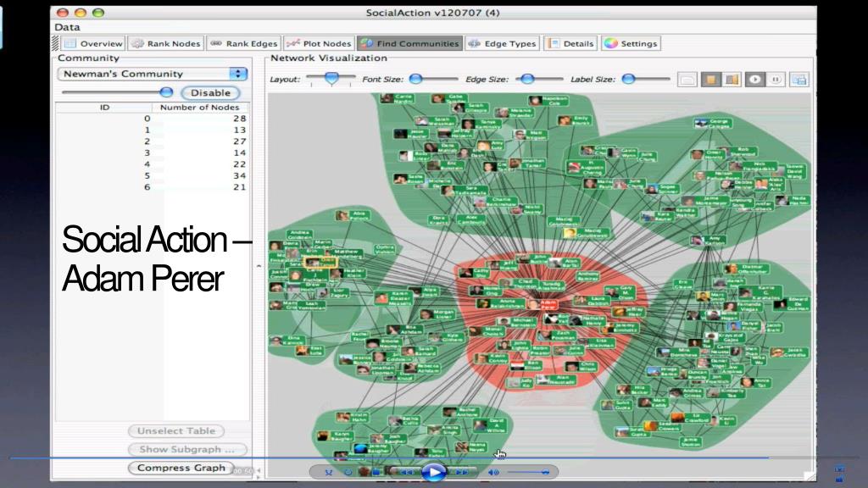
Task: Click the Number of Nodes column header
Action: pyautogui.click(x=200, y=108)
